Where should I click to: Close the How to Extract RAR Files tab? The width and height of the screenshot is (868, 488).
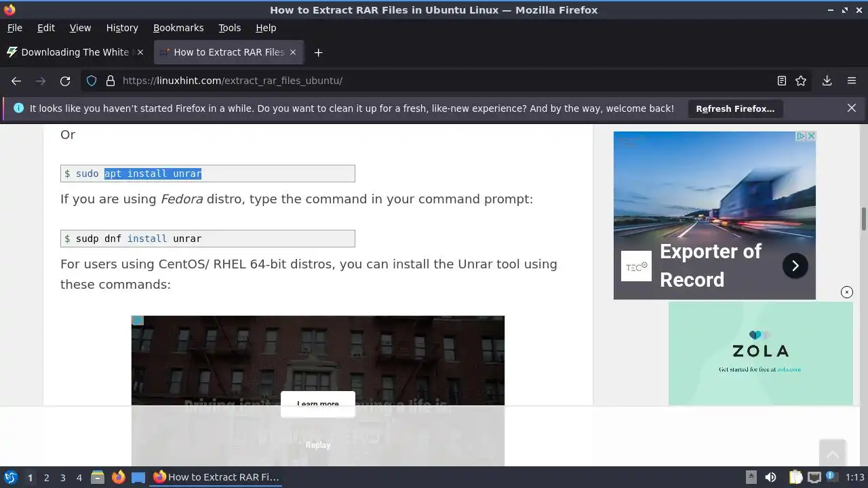(293, 52)
